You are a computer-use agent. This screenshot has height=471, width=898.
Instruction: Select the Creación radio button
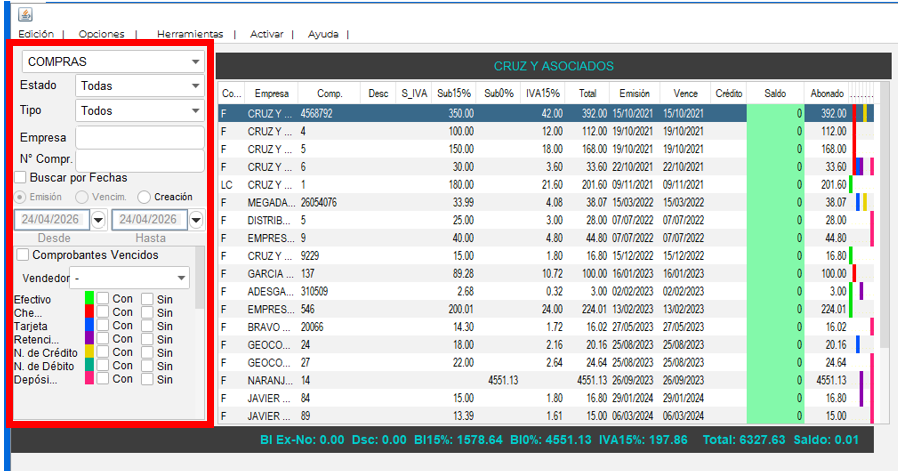point(144,197)
